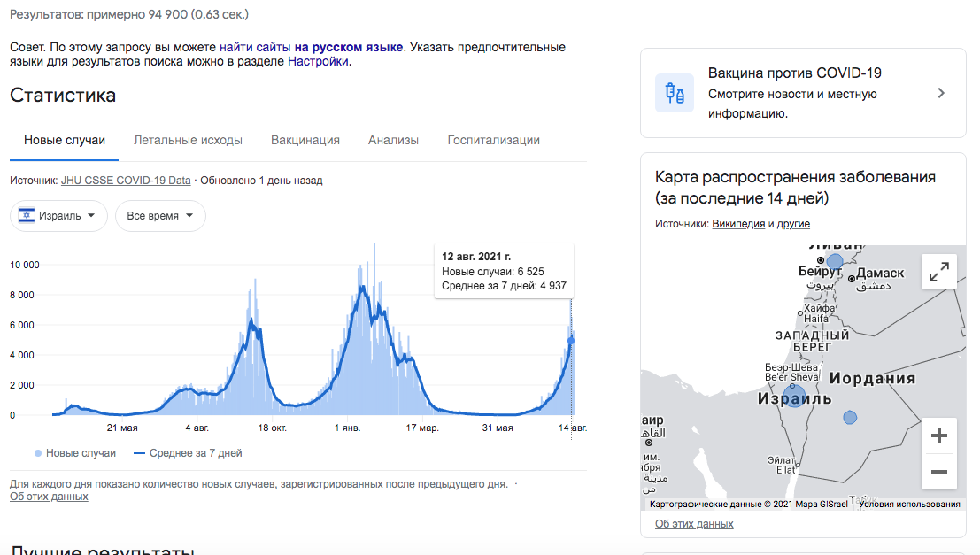Click the blue marker near Beirut
This screenshot has width=980, height=555.
833,262
